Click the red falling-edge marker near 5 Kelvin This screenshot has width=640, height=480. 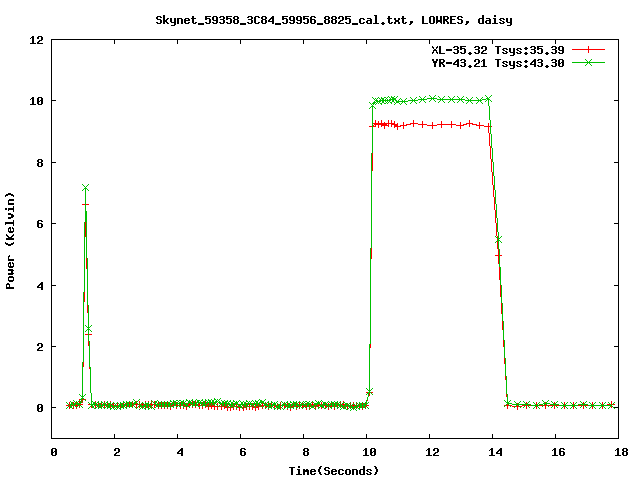(x=498, y=256)
